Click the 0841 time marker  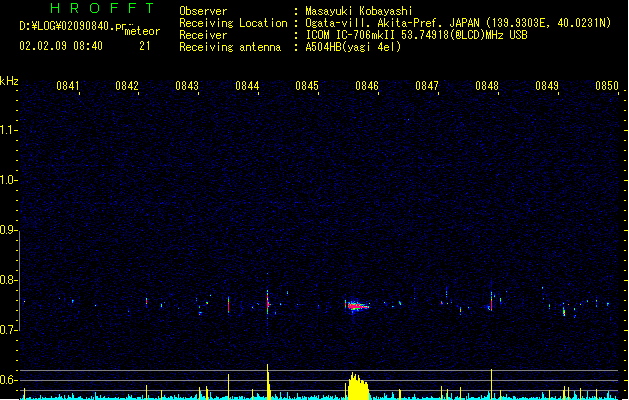point(67,86)
